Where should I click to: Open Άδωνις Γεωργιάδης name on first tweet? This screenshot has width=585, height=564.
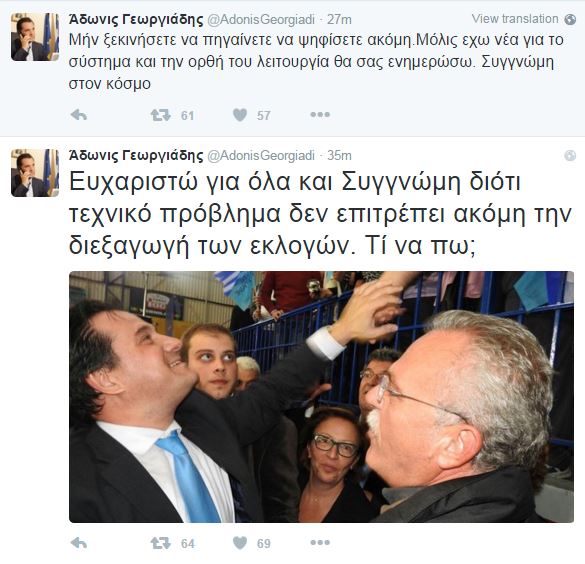[x=136, y=19]
